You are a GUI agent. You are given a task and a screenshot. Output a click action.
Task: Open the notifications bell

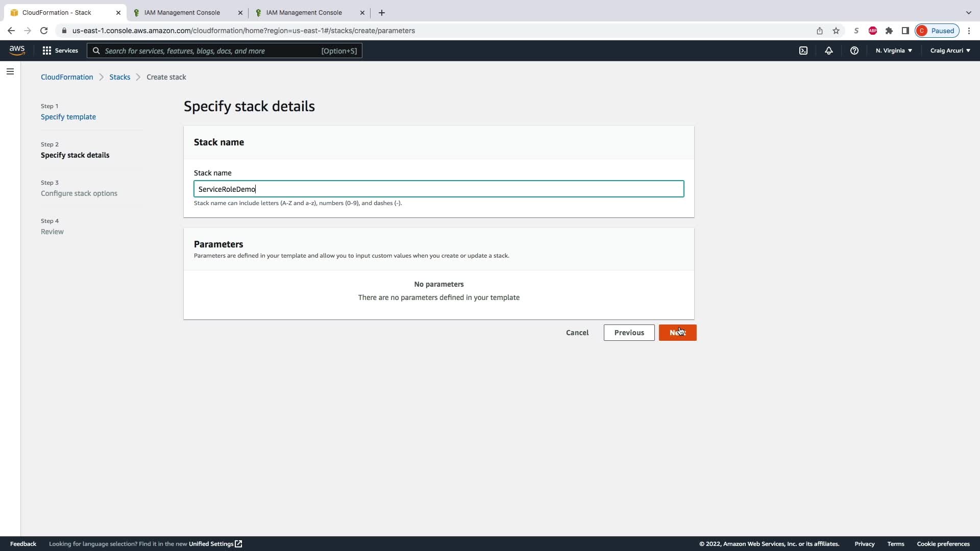tap(829, 51)
